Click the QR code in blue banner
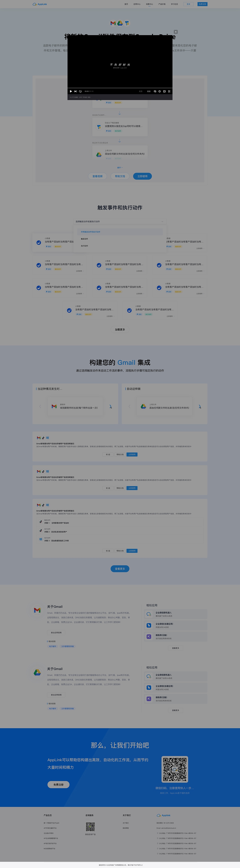Screen dimensions: 240x868 175,769
